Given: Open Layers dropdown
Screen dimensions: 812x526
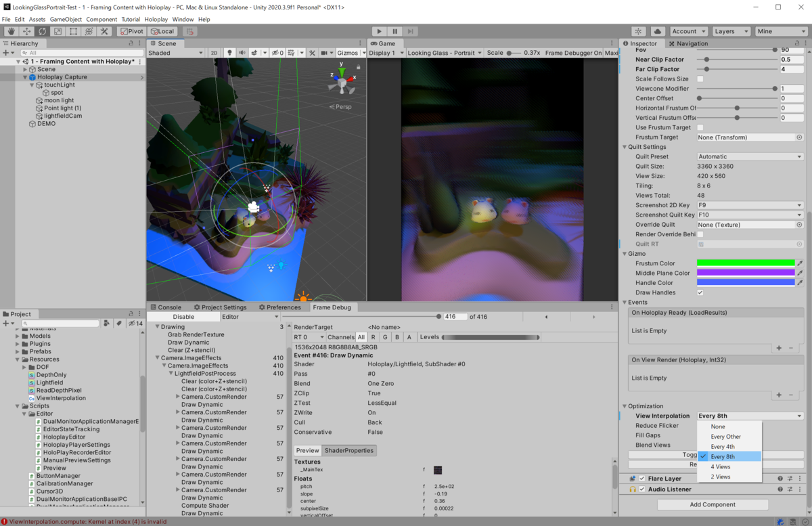Looking at the screenshot, I should coord(731,31).
